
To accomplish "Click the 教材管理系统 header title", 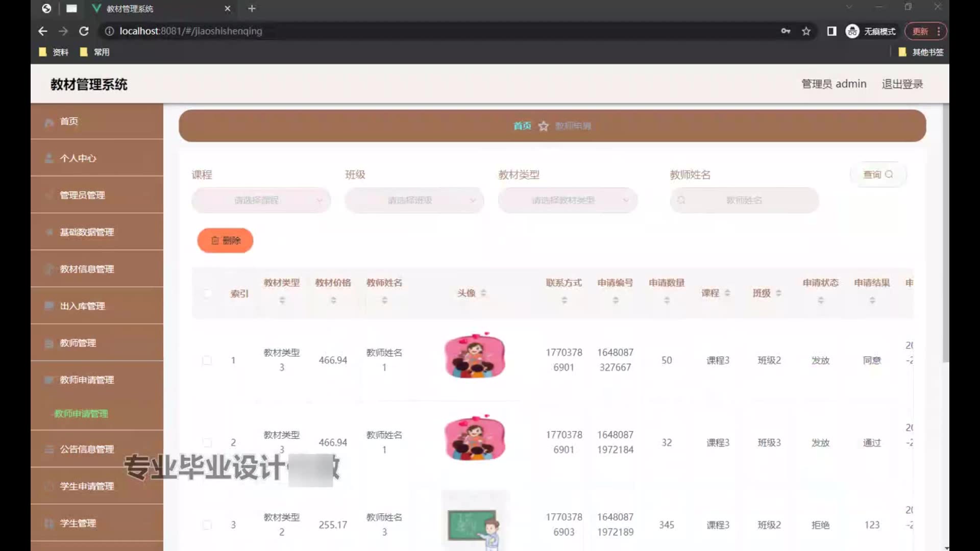I will point(89,85).
